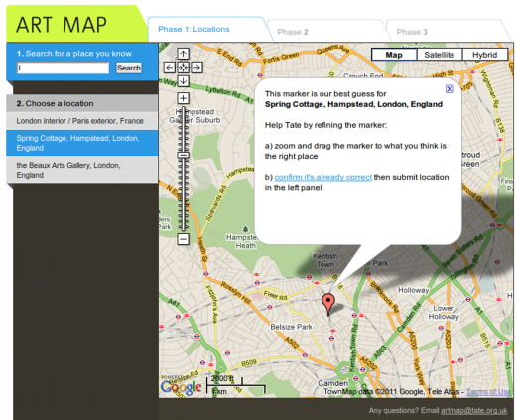Click the Kentish Town map label
516x420 pixels.
click(x=324, y=260)
